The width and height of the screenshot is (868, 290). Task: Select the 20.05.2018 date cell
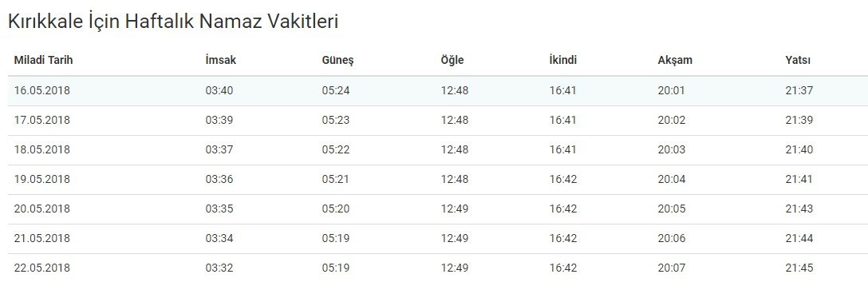42,209
